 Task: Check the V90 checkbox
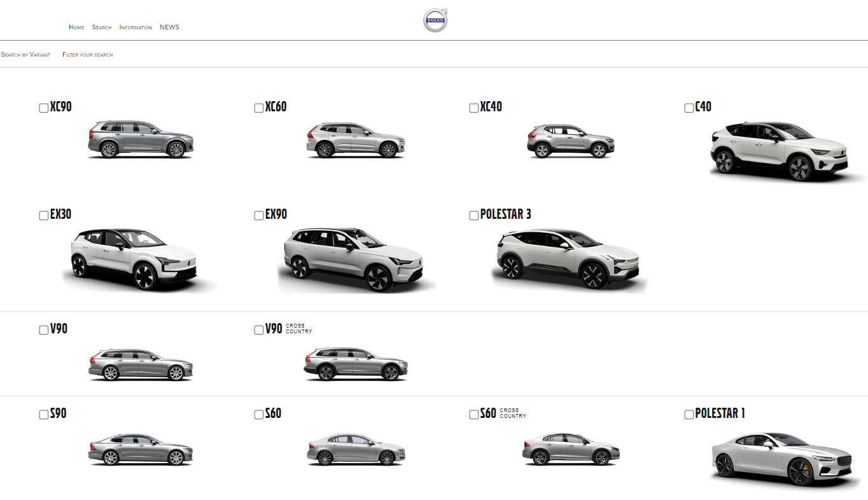(x=44, y=330)
